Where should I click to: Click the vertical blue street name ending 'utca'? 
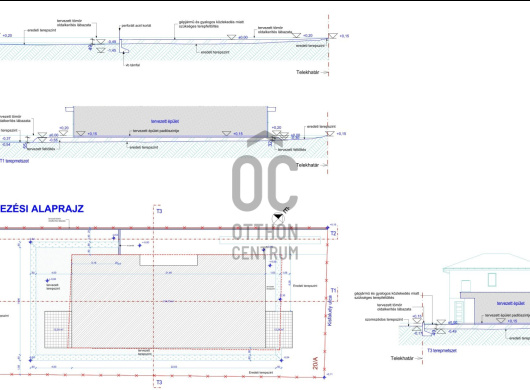pyautogui.click(x=330, y=311)
